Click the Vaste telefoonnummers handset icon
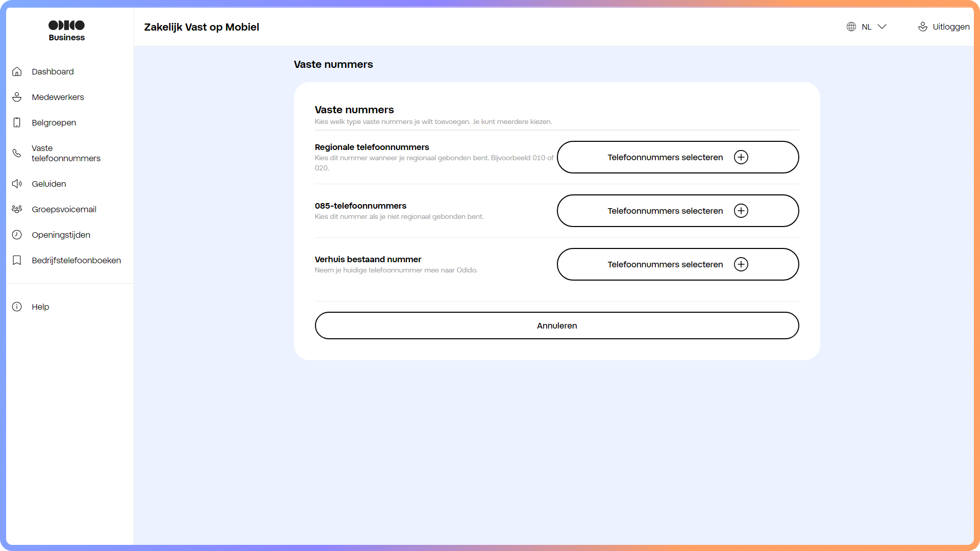980x551 pixels. pos(17,153)
